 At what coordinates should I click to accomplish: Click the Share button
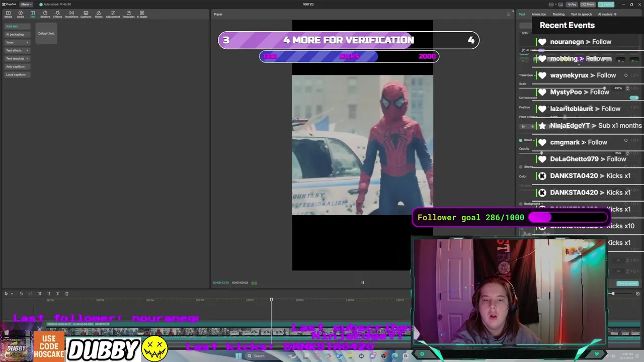pyautogui.click(x=588, y=4)
